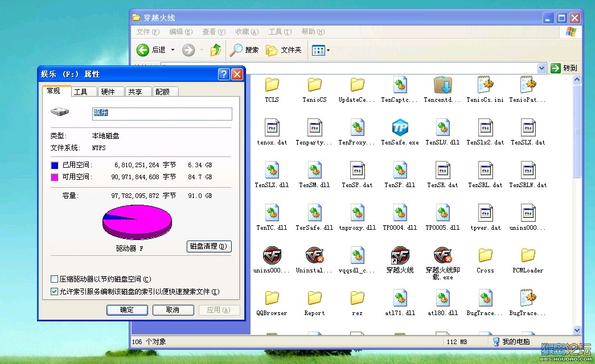
Task: Open the 文件(F) menu
Action: (148, 32)
